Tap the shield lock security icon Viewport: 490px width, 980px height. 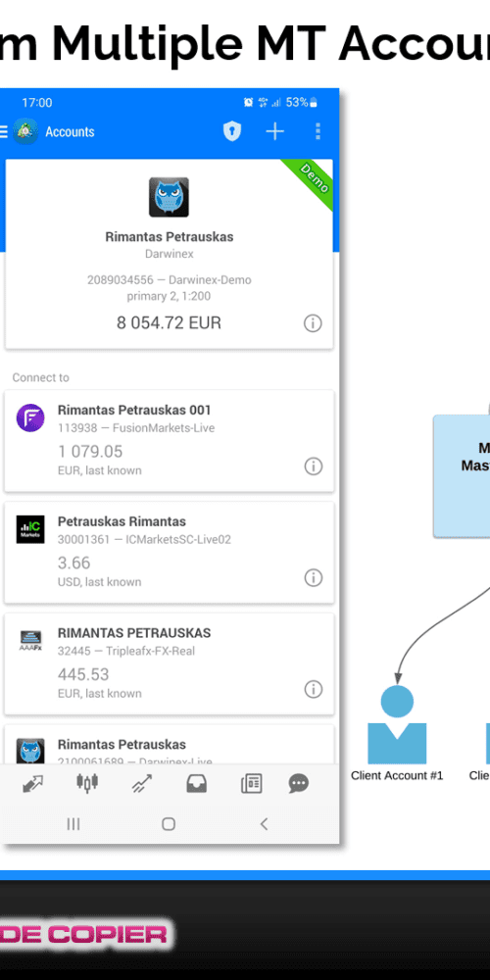pos(232,131)
